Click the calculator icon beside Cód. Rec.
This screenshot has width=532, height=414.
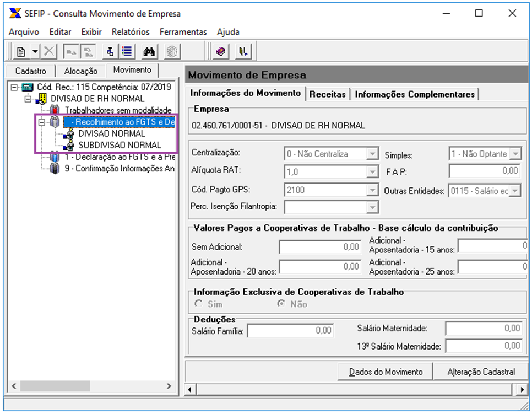pos(28,87)
